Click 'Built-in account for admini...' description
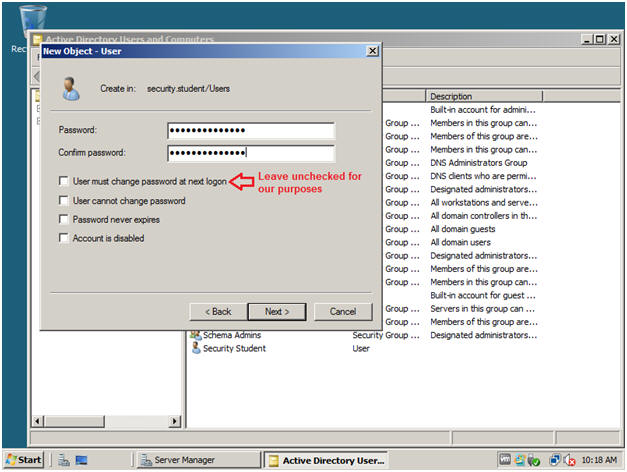Image resolution: width=627 pixels, height=472 pixels. tap(483, 110)
